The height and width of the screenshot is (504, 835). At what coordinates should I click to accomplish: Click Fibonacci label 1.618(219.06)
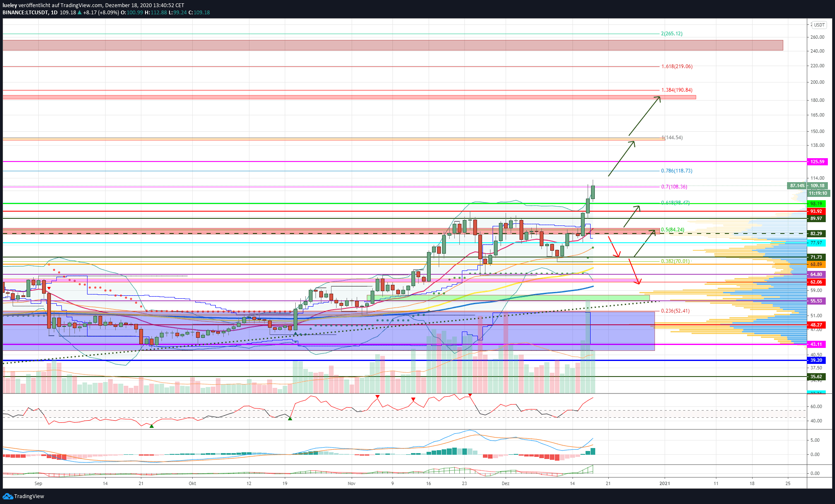[676, 66]
